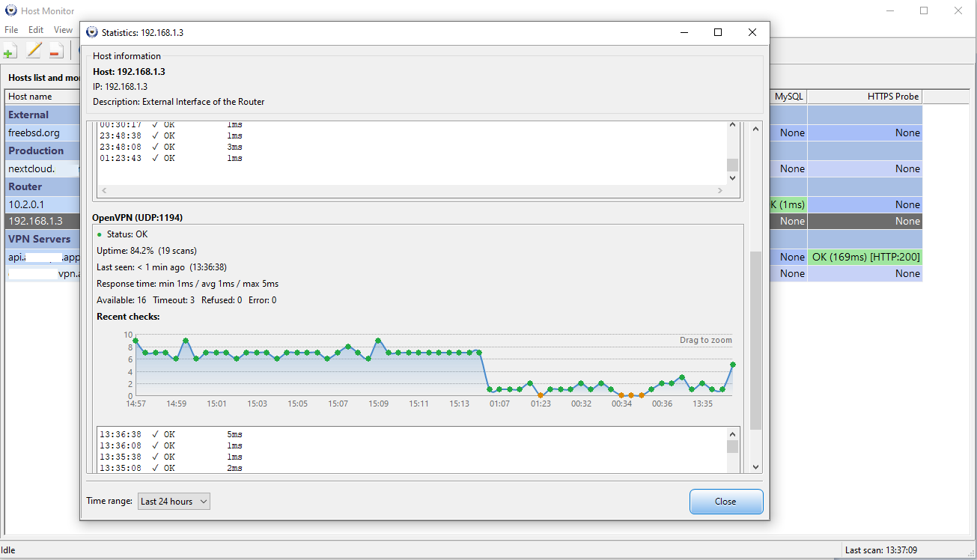The image size is (977, 560).
Task: Remove a host using the red minus icon
Action: coord(55,49)
